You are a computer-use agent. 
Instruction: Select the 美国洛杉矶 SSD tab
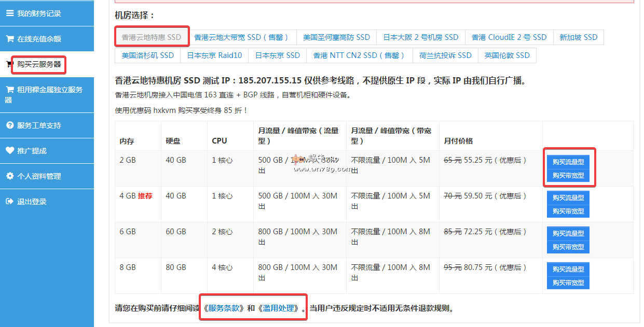tap(147, 55)
